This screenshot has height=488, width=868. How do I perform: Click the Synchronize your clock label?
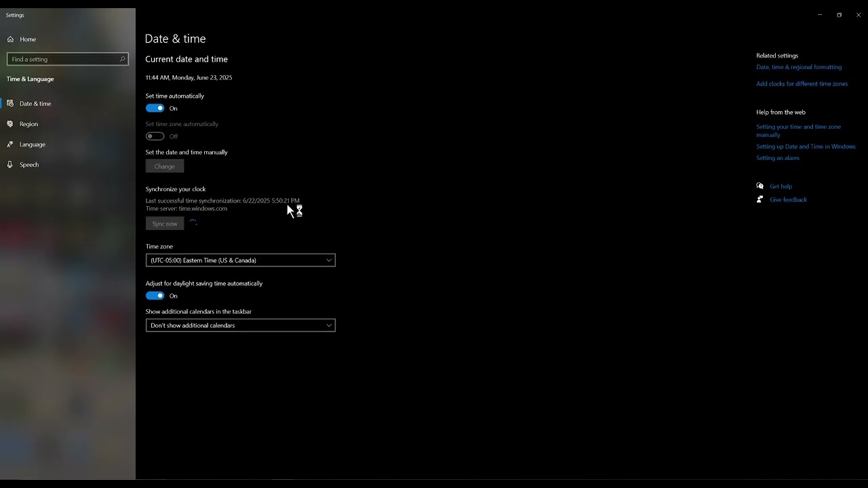tap(176, 189)
